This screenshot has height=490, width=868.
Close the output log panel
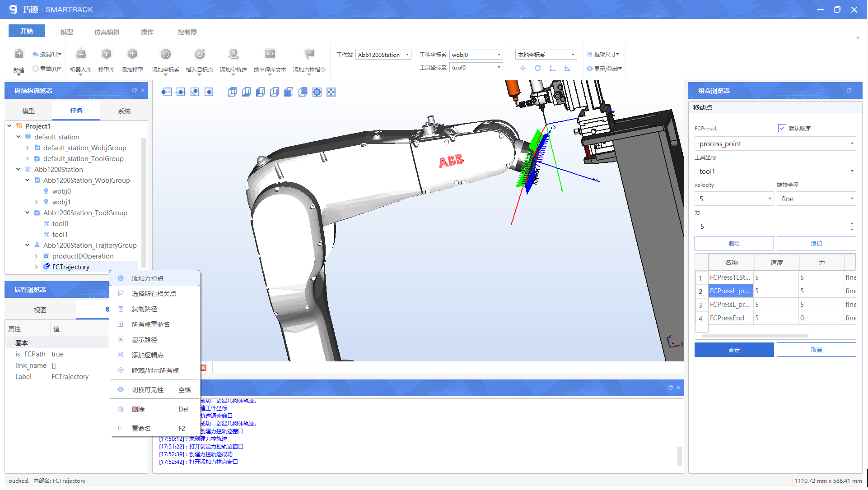tap(679, 388)
